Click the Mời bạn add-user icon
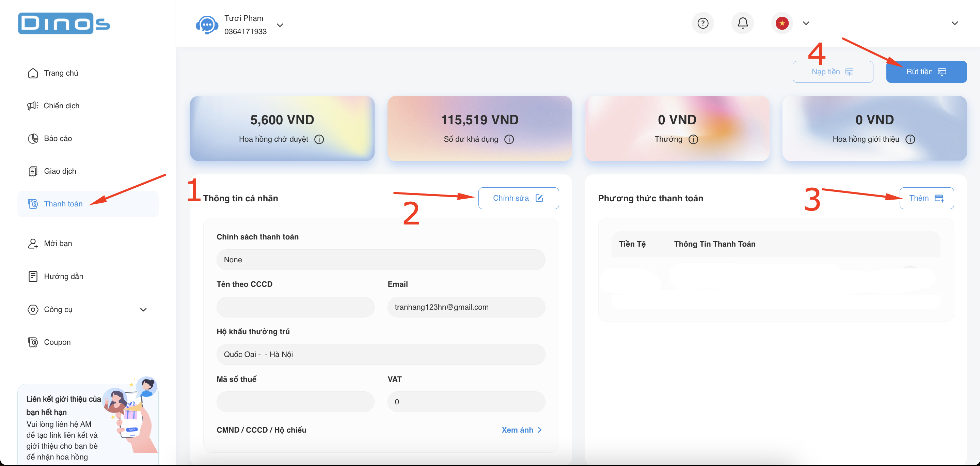 (x=33, y=244)
